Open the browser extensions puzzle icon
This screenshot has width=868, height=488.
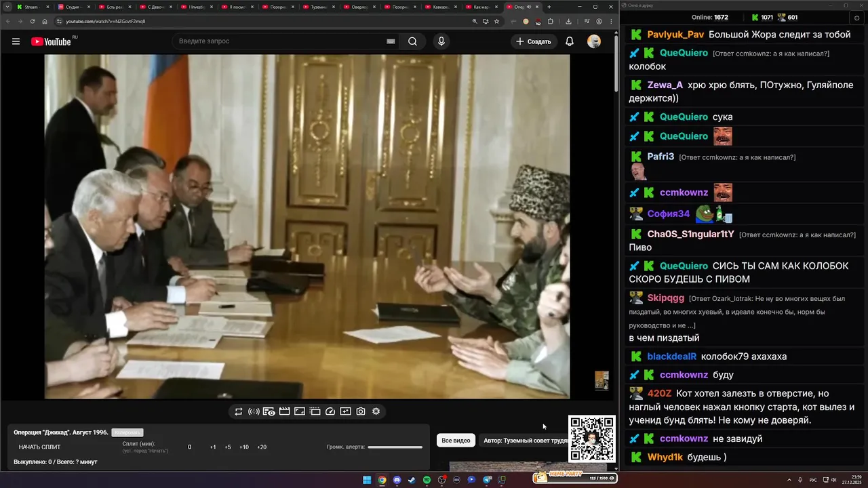[x=551, y=21]
